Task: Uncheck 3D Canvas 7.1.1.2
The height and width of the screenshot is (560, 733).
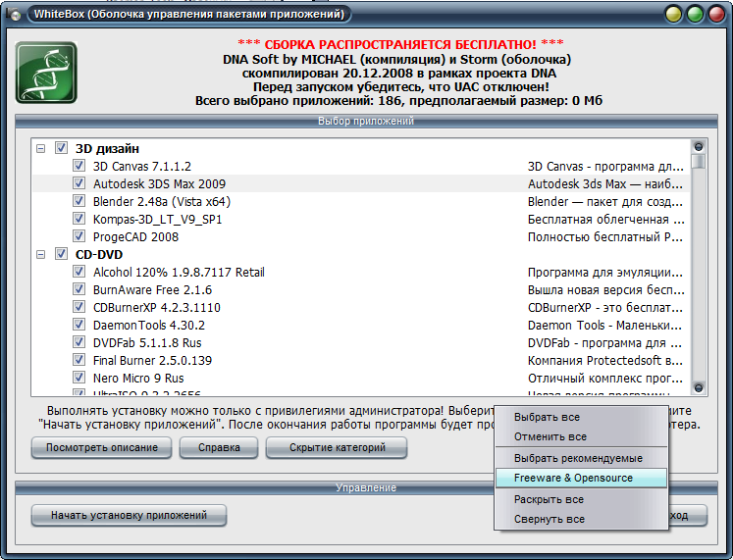Action: tap(79, 166)
